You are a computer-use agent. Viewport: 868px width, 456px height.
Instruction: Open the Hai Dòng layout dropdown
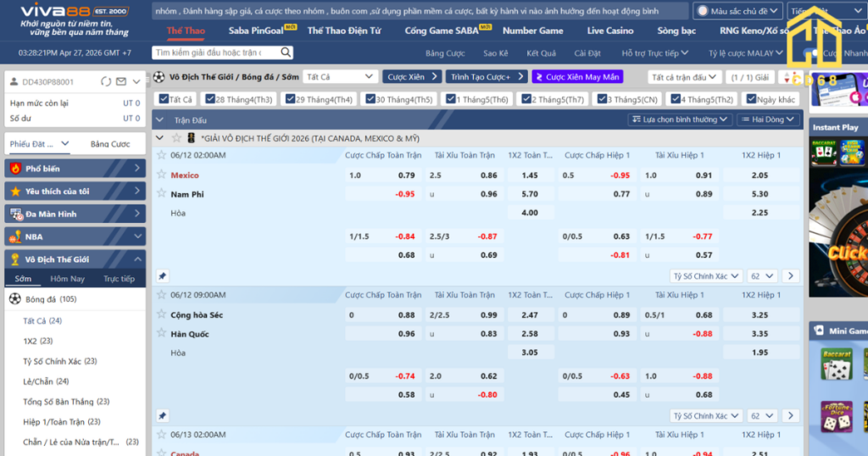pyautogui.click(x=768, y=120)
